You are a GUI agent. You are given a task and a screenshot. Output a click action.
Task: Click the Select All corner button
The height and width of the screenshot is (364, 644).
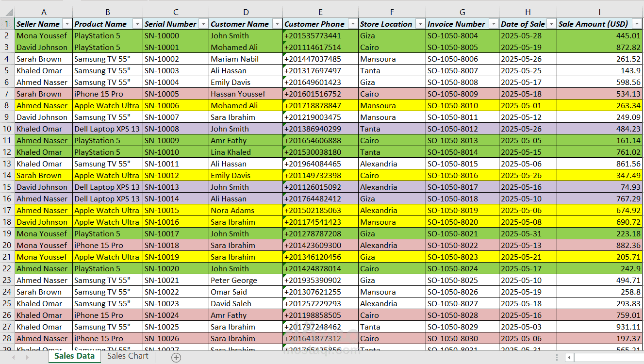click(7, 12)
